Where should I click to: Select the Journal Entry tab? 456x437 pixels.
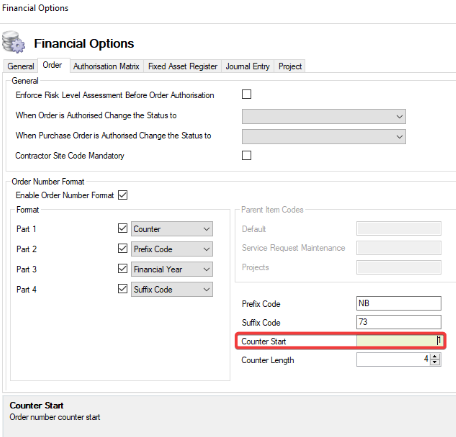pos(247,66)
